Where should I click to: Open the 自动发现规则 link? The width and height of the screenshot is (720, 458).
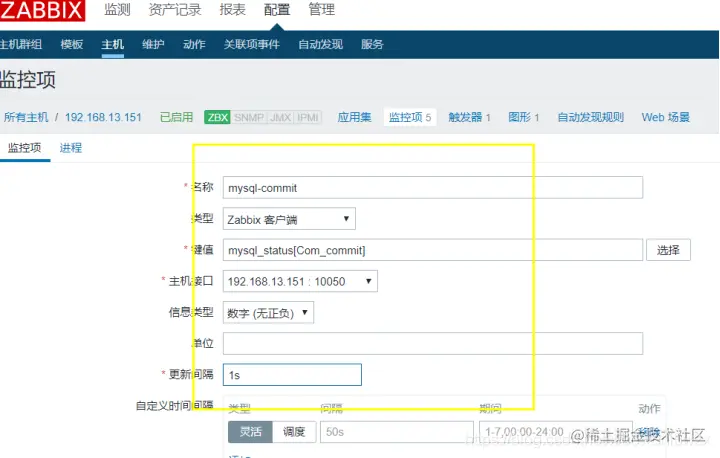coord(591,117)
